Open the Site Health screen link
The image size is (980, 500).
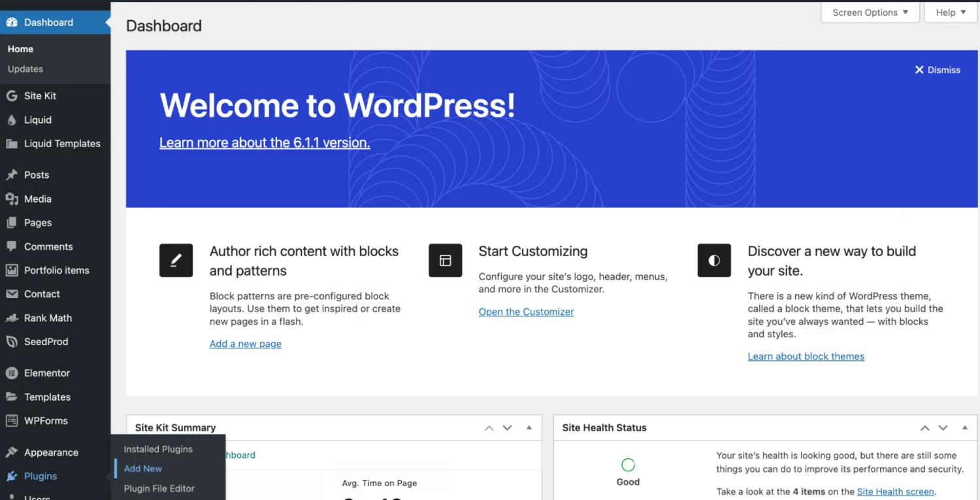tap(896, 492)
